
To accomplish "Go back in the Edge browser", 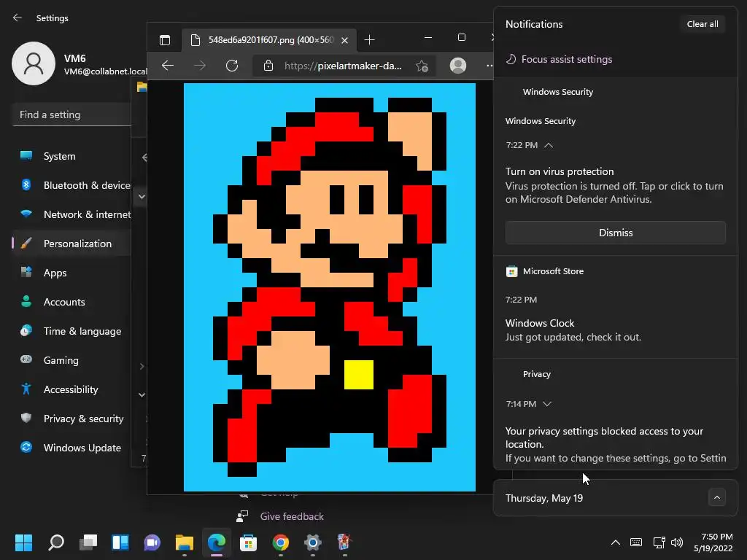I will coord(168,66).
